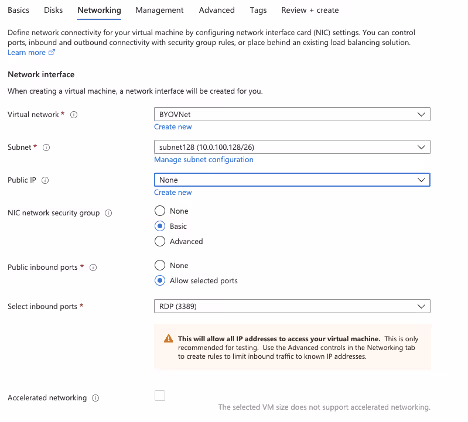Screen dimensions: 468x422
Task: Click info icon next to Public IP
Action: 45,180
